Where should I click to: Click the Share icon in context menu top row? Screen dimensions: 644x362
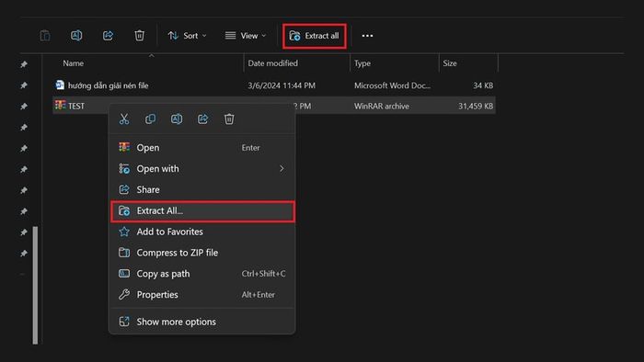coord(203,119)
